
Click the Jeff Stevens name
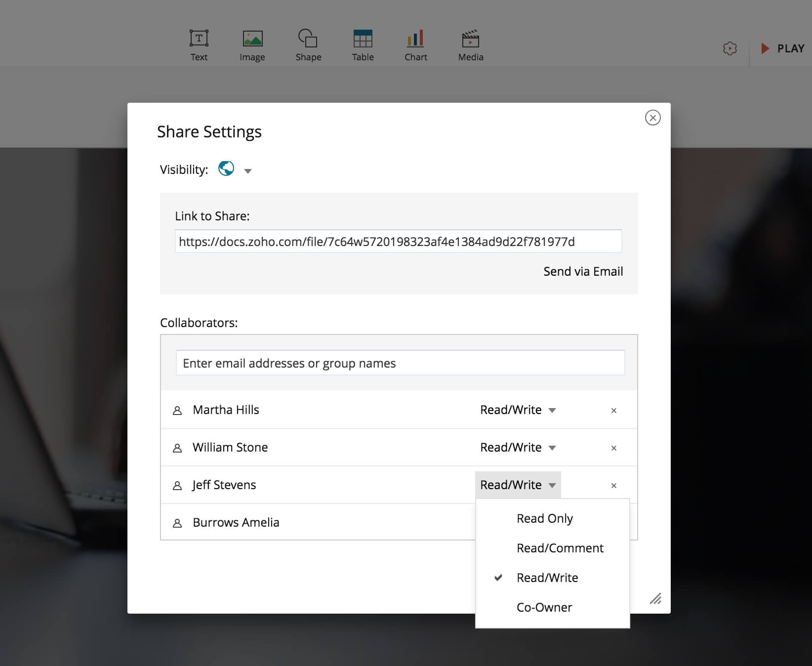[224, 485]
